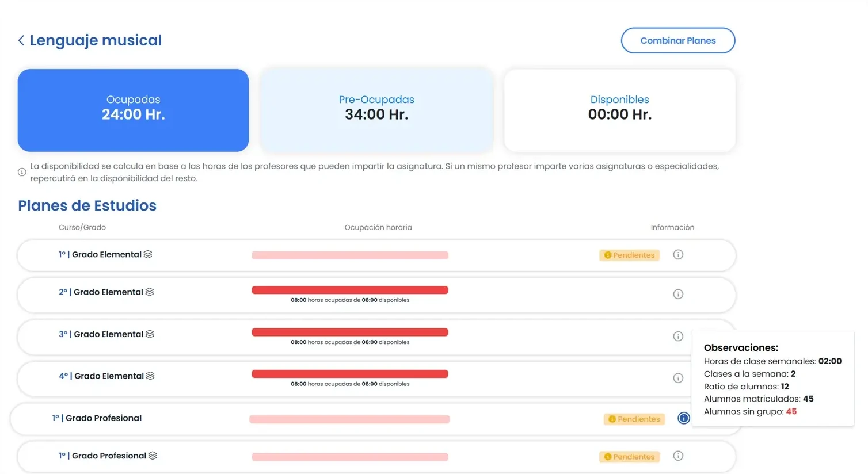Select the Pre-Ocupadas hours card
The image size is (868, 474).
(376, 110)
